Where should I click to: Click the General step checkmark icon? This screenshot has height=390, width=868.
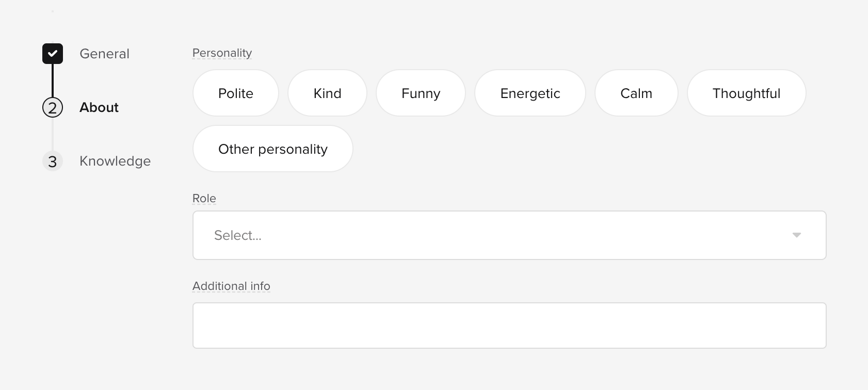click(x=53, y=54)
